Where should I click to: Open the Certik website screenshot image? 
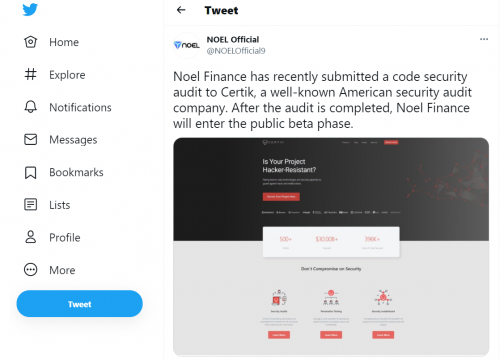click(331, 247)
